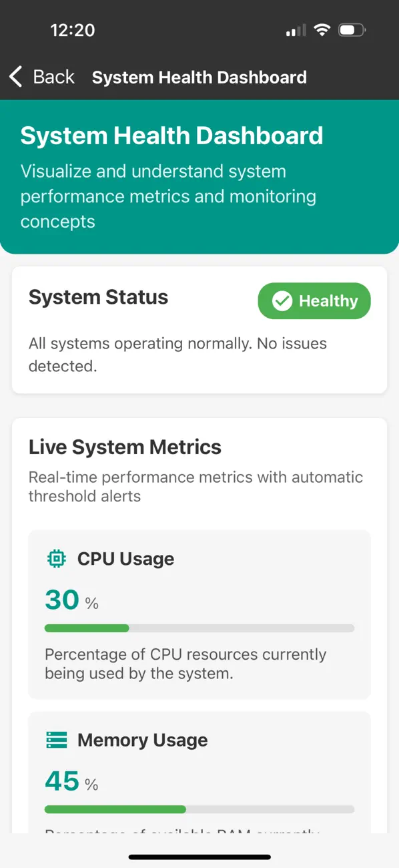The image size is (399, 868).
Task: Tap the CPU usage progress bar
Action: [199, 628]
